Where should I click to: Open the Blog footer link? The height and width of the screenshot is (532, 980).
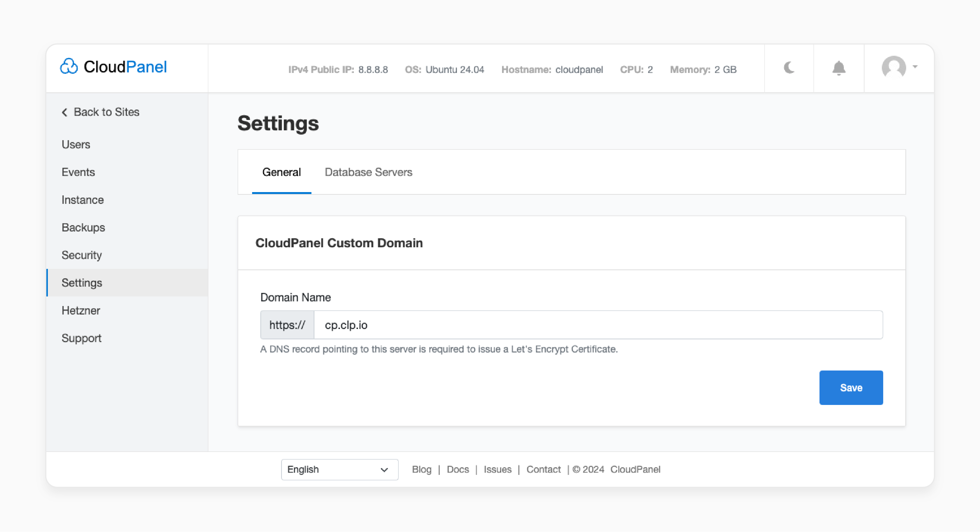[422, 469]
